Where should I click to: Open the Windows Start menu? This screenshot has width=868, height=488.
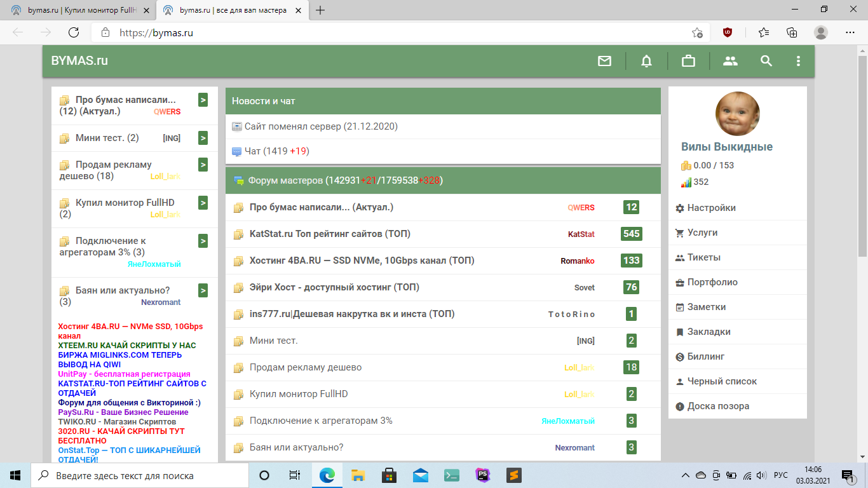point(15,475)
